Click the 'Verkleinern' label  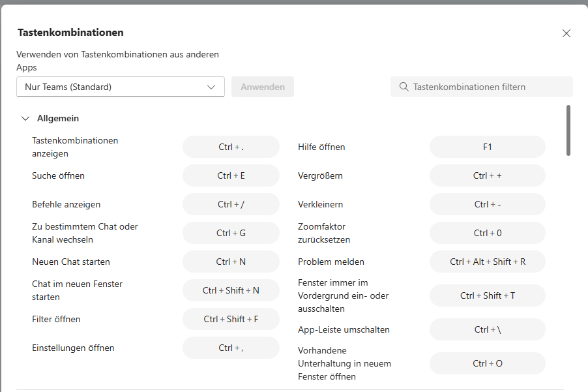tap(320, 204)
